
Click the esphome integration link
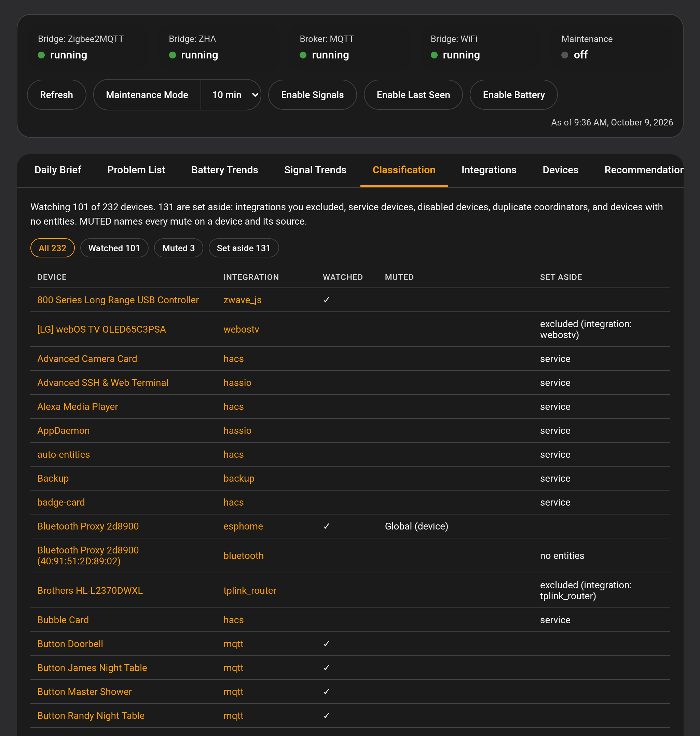[x=243, y=526]
